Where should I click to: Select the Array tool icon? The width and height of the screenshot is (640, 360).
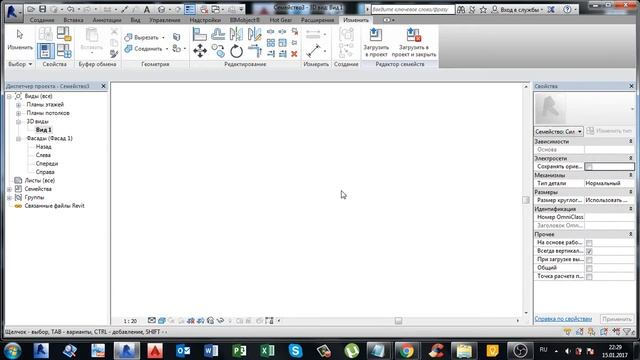(271, 42)
